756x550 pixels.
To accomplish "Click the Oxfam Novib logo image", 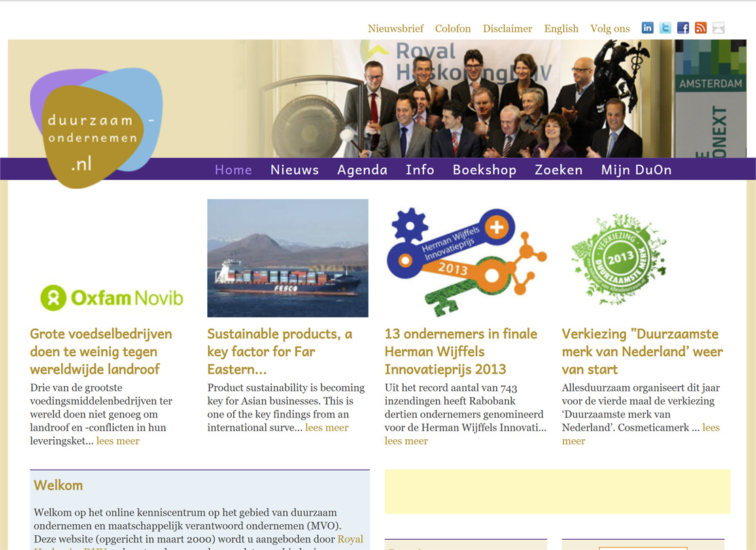I will click(x=111, y=298).
